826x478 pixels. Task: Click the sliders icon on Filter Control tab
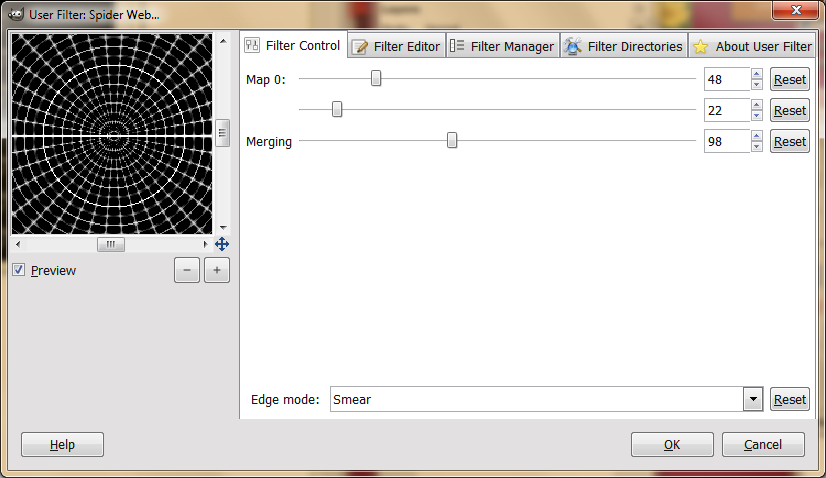point(252,45)
